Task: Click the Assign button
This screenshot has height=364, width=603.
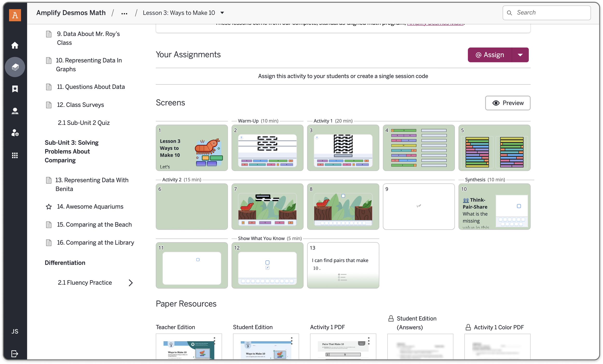Action: (490, 55)
